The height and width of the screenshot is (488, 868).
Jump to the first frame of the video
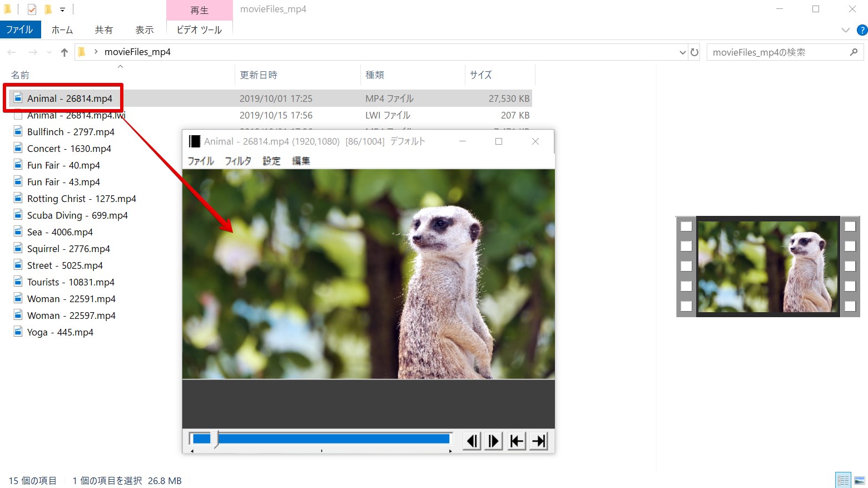515,441
